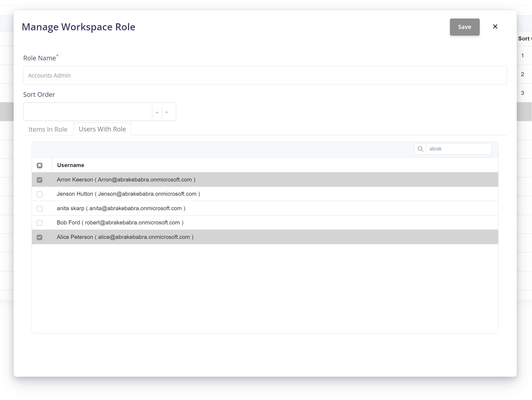Toggle the select-all Username header checkbox

point(40,165)
